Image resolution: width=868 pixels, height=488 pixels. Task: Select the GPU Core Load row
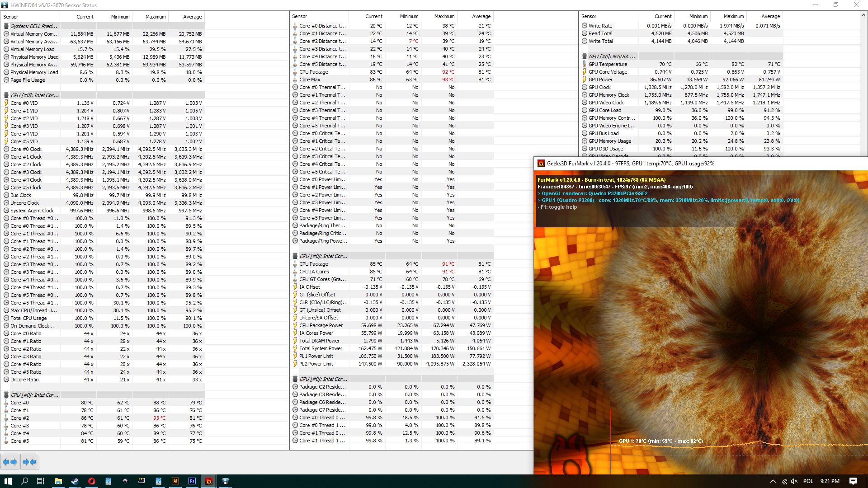[682, 110]
